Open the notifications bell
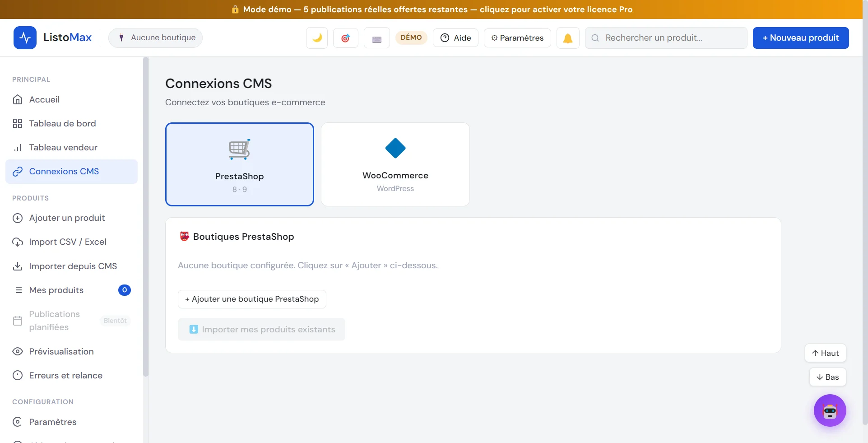This screenshot has height=443, width=868. point(568,38)
